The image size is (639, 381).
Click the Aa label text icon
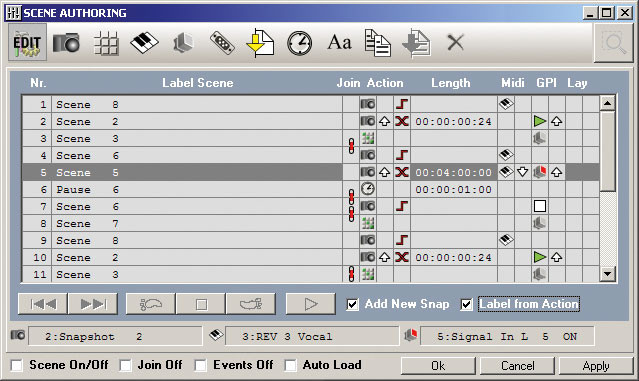[x=339, y=42]
